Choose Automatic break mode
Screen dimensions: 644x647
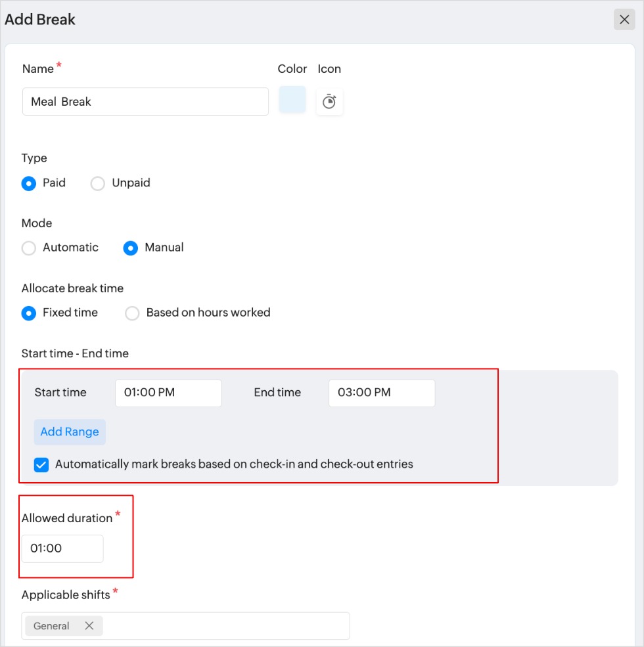point(29,248)
